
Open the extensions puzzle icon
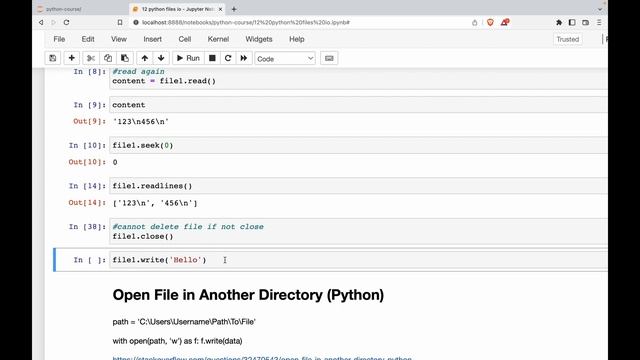tap(559, 22)
